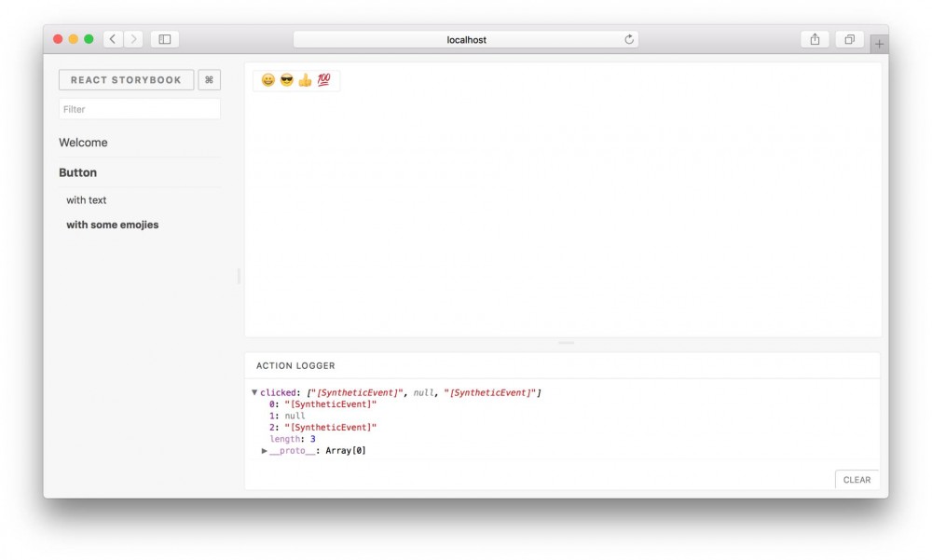Click the 100 points emoji
The image size is (932, 560).
tap(323, 79)
